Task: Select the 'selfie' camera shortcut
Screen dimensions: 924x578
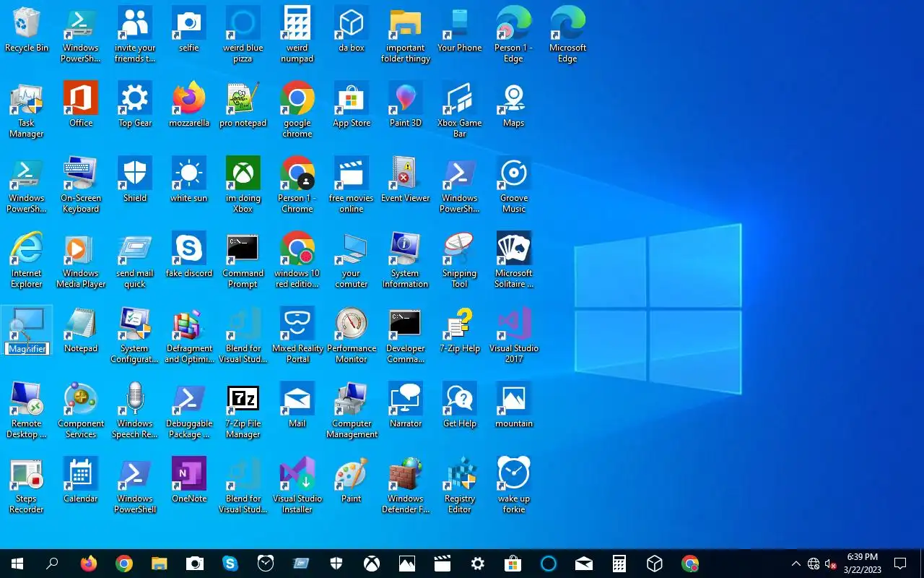Action: [x=189, y=30]
